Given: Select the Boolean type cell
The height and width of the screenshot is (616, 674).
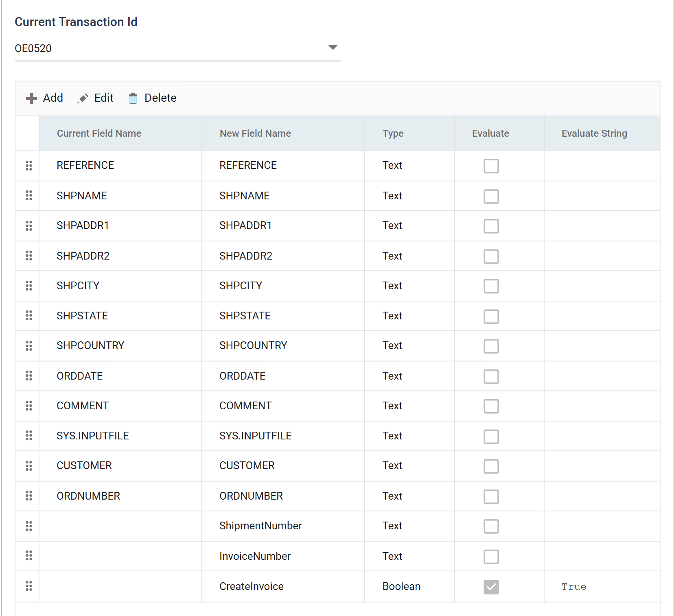Looking at the screenshot, I should [409, 586].
